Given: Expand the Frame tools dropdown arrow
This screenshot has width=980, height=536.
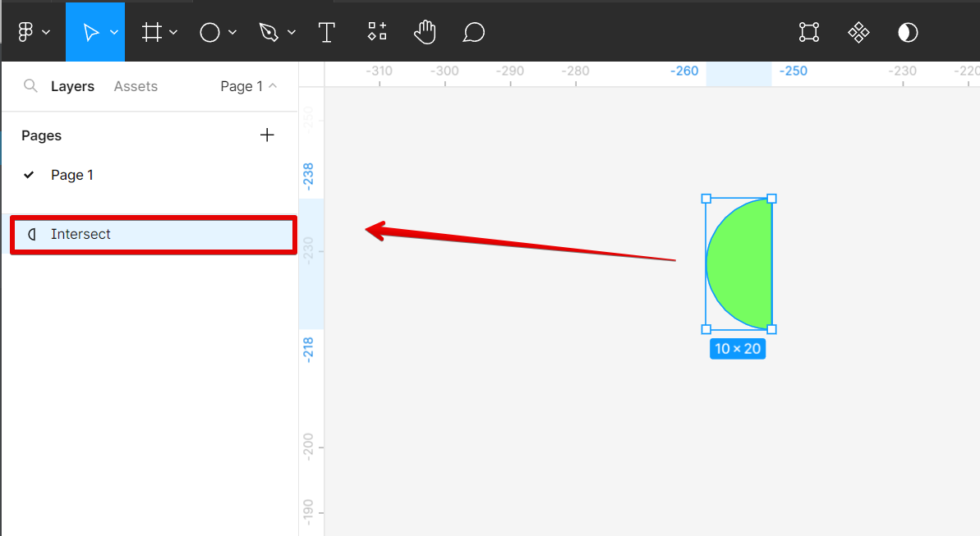Looking at the screenshot, I should pos(173,32).
